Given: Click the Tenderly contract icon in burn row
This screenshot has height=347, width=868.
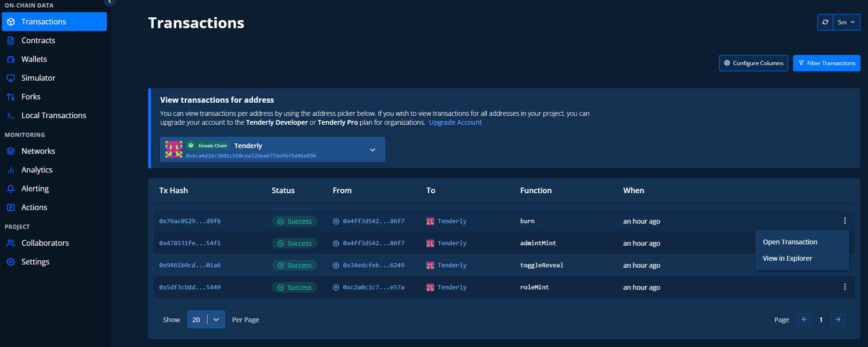Looking at the screenshot, I should tap(430, 221).
